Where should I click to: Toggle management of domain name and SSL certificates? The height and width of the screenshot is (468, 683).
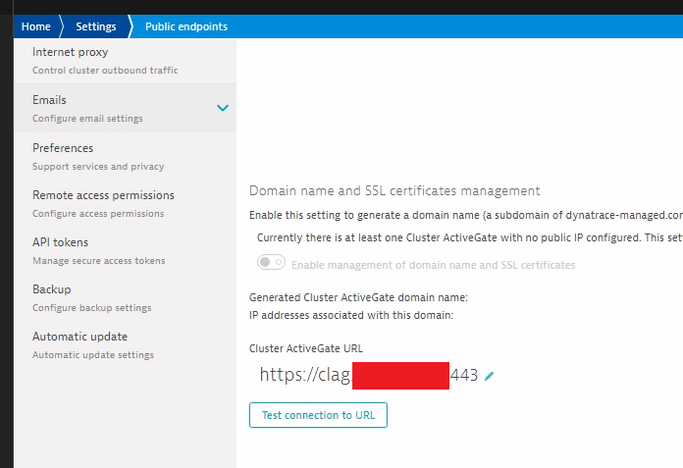(271, 264)
